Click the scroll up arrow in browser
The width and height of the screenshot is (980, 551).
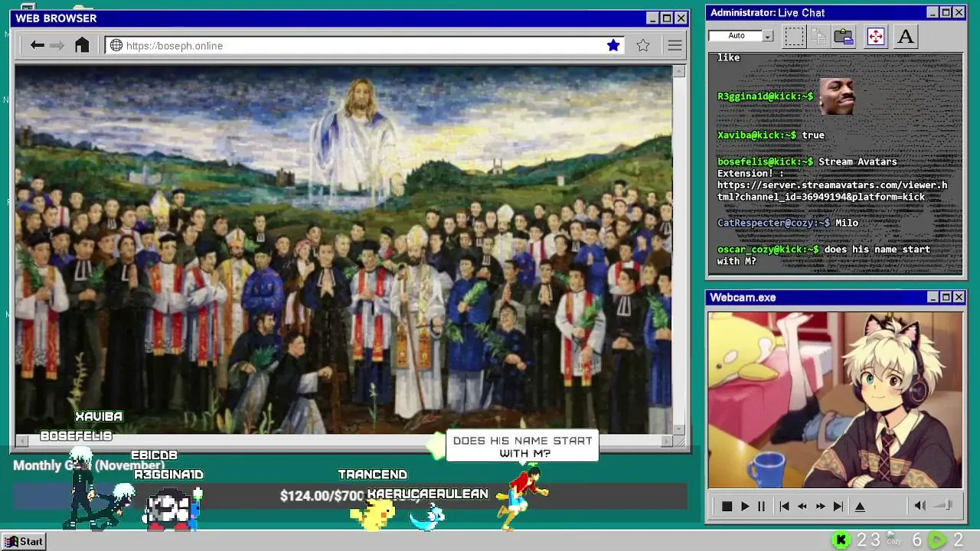[678, 71]
